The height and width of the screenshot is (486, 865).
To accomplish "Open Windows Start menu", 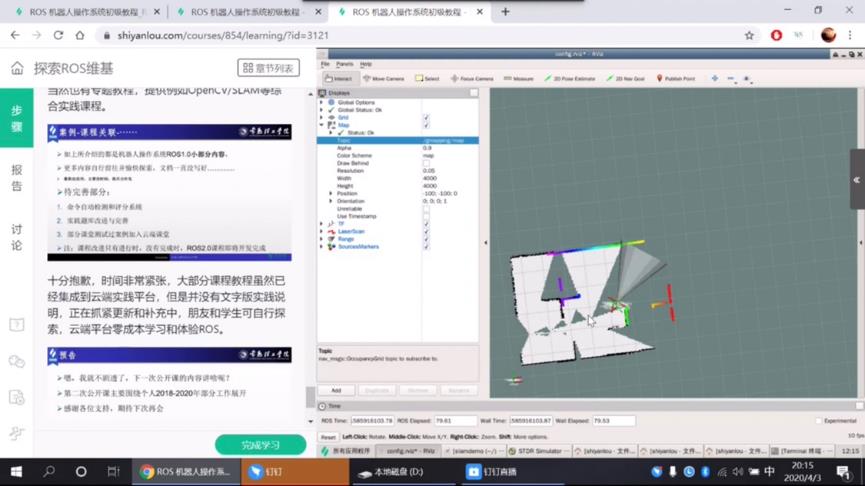I will click(x=16, y=472).
